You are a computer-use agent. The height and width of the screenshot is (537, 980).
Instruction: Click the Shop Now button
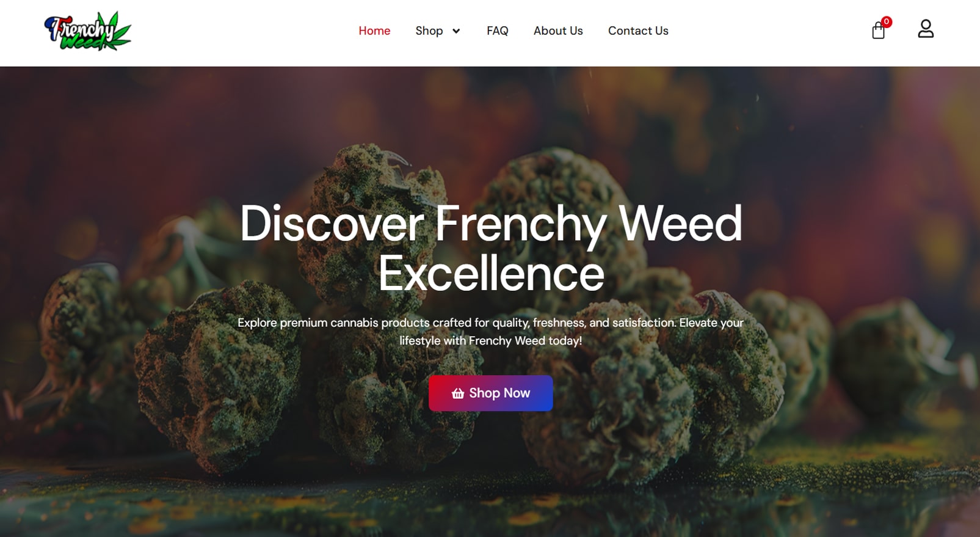tap(491, 393)
